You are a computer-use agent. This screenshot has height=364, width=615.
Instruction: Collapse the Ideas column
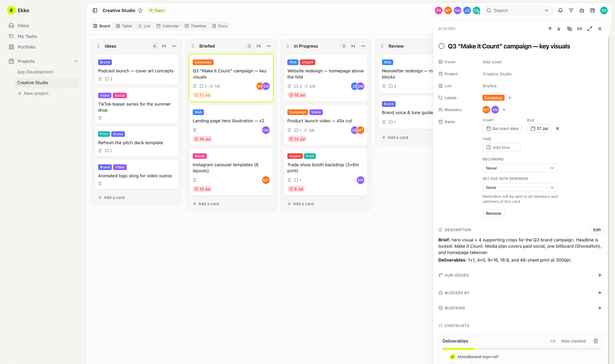click(164, 46)
